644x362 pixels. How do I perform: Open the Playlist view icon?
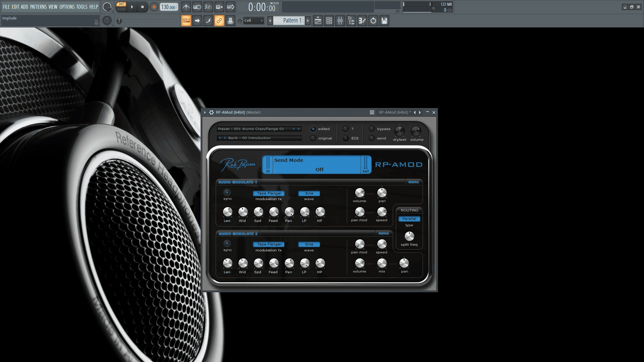[x=318, y=21]
